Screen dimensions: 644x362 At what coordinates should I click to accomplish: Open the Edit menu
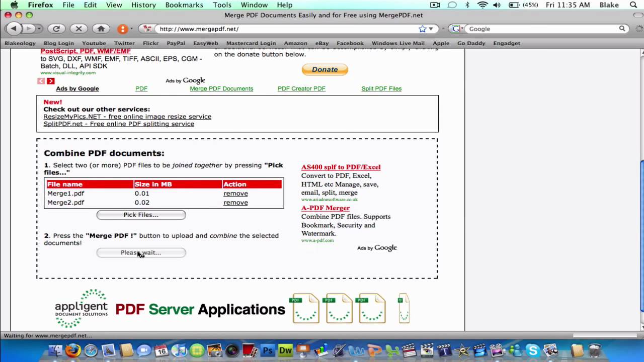(90, 5)
